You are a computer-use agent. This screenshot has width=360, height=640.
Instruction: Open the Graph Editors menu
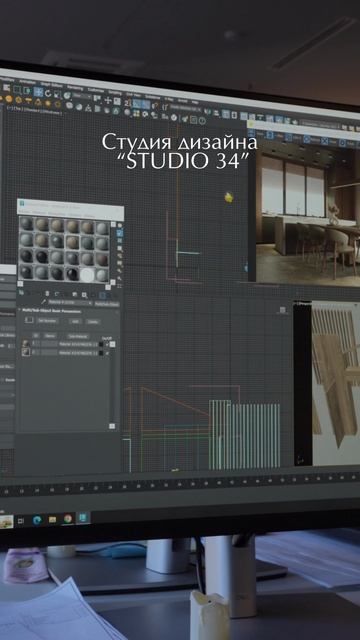click(x=51, y=85)
